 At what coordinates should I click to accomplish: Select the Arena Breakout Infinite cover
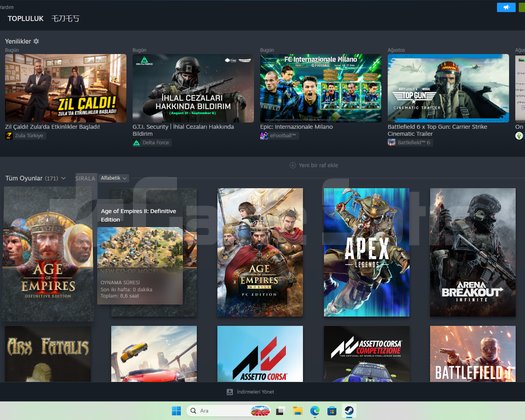[473, 252]
